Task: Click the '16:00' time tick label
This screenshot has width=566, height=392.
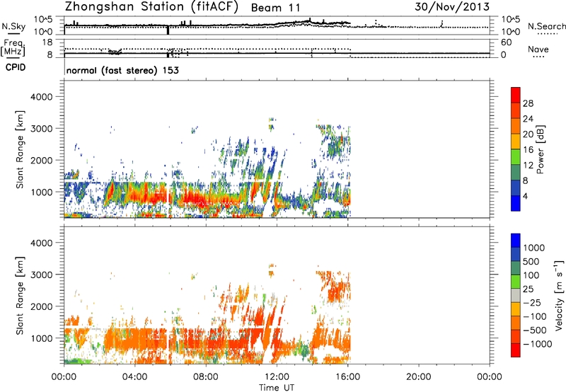Action: pos(347,377)
